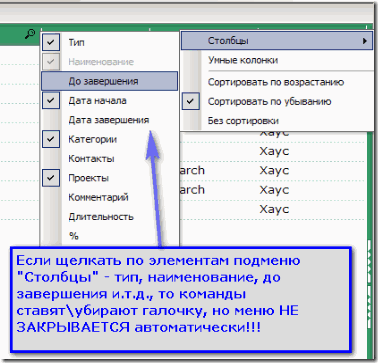Enable the Контакты column

tap(109, 158)
